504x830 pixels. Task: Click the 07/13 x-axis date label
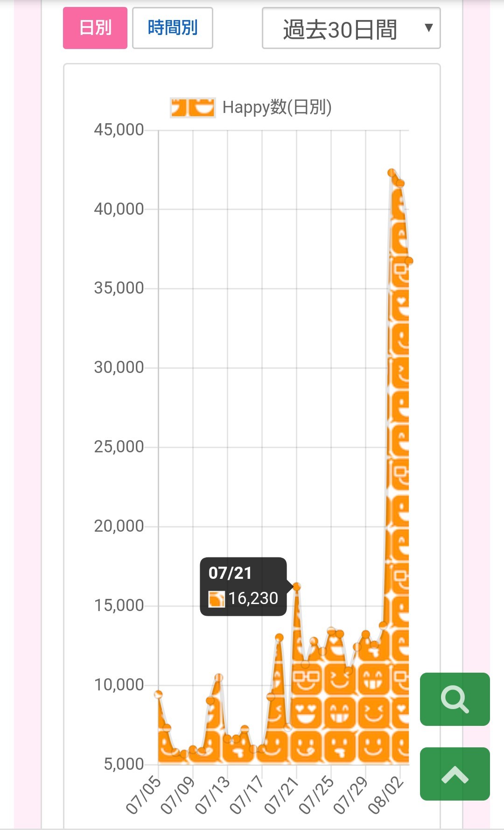click(x=213, y=796)
